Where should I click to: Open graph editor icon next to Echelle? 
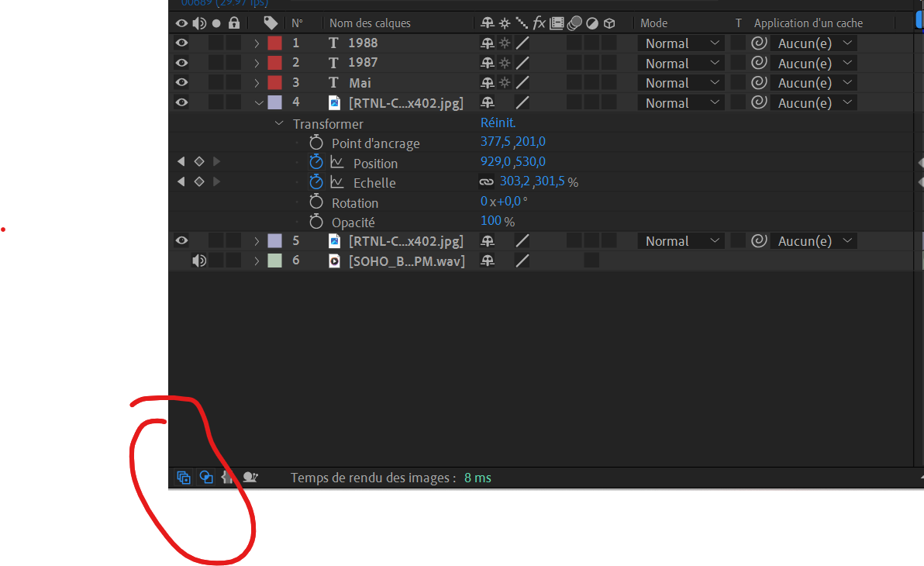(x=337, y=181)
